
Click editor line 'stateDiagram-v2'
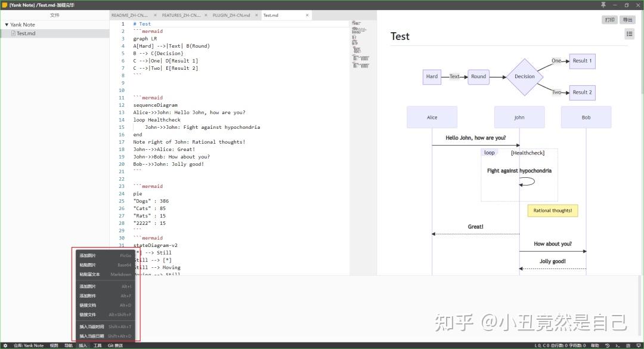[x=155, y=245]
